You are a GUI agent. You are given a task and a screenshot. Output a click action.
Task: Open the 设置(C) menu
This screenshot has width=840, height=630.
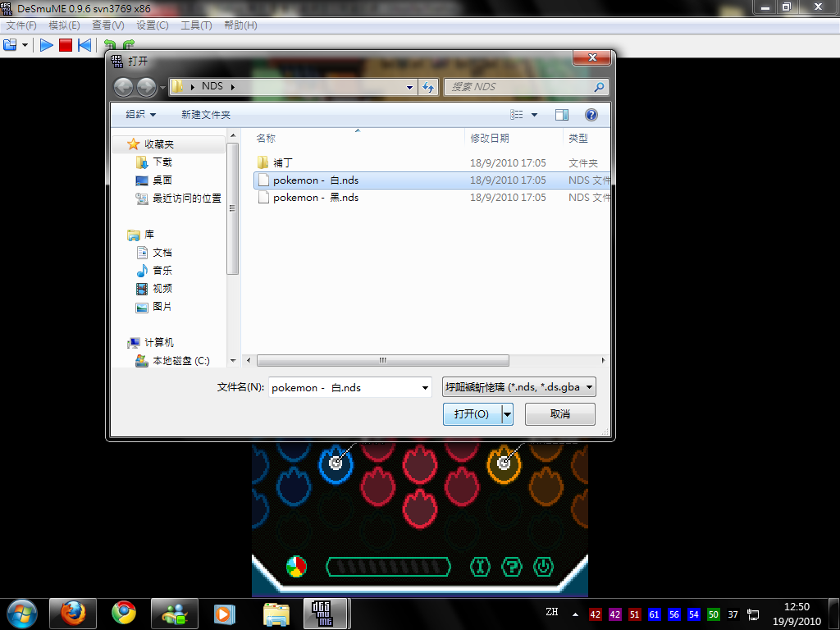[x=152, y=25]
